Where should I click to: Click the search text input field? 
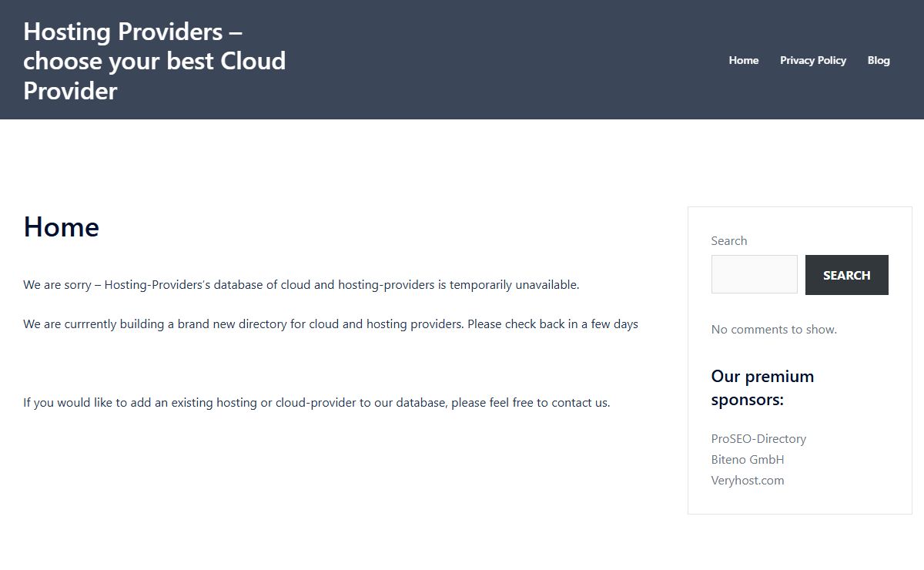point(755,274)
